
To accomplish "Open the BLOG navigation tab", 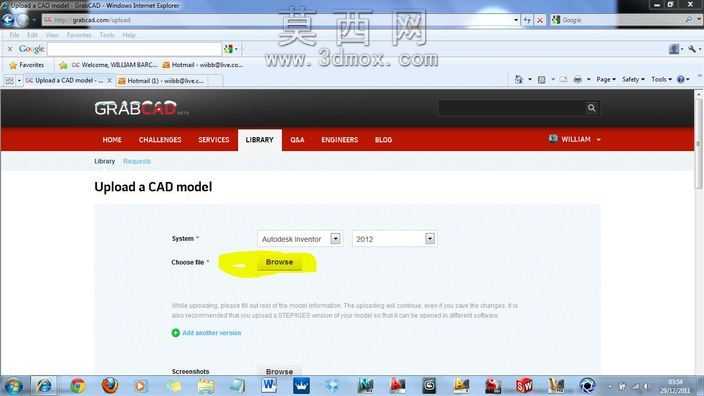I will click(x=383, y=140).
